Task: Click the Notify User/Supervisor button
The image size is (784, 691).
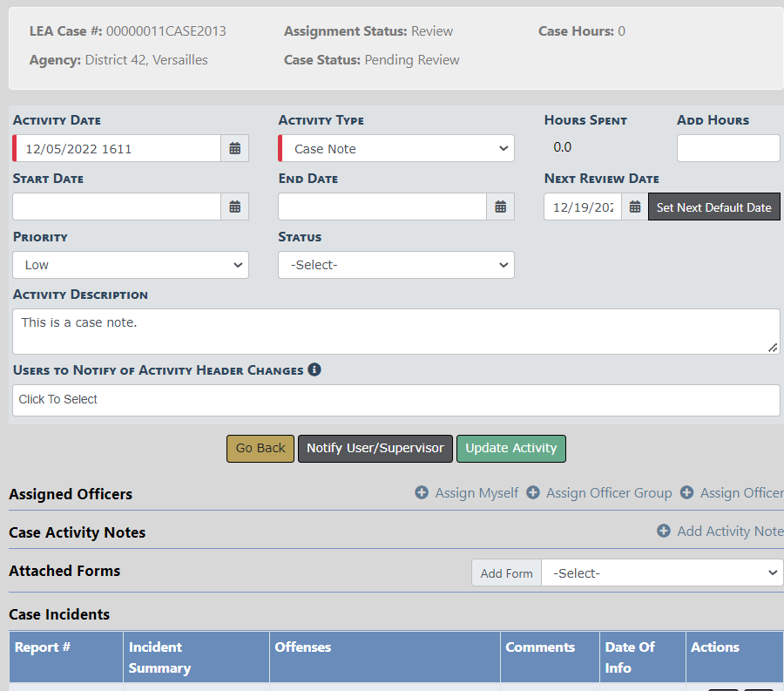Action: coord(375,448)
